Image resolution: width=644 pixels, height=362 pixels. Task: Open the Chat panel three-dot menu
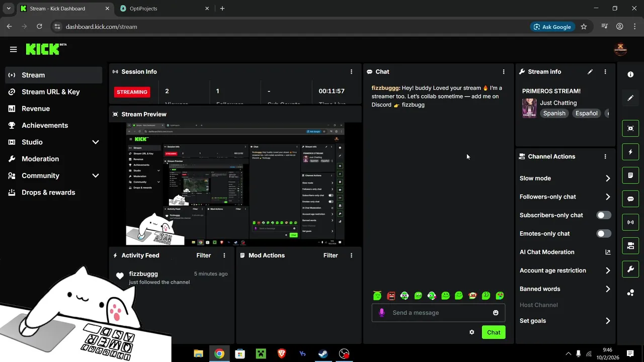click(x=504, y=72)
